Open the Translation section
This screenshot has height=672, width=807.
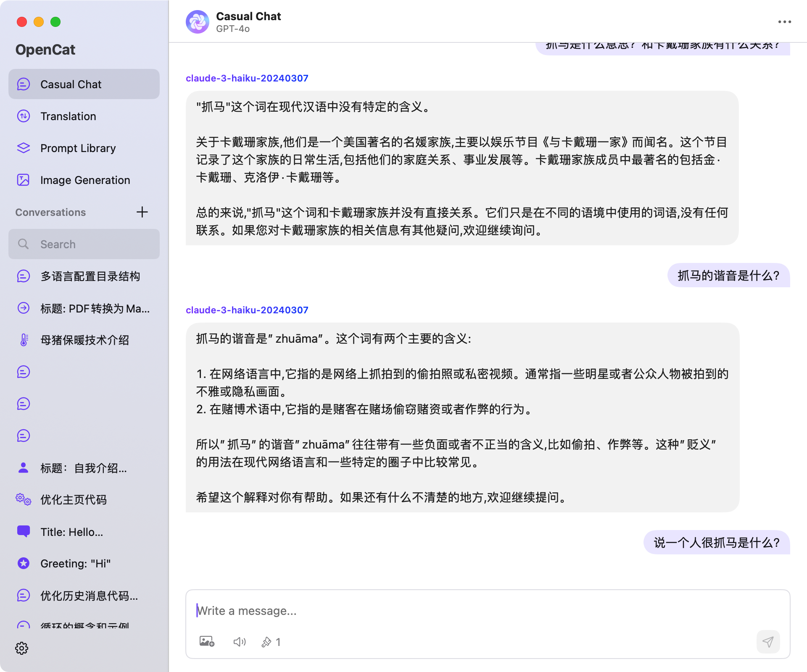[84, 116]
